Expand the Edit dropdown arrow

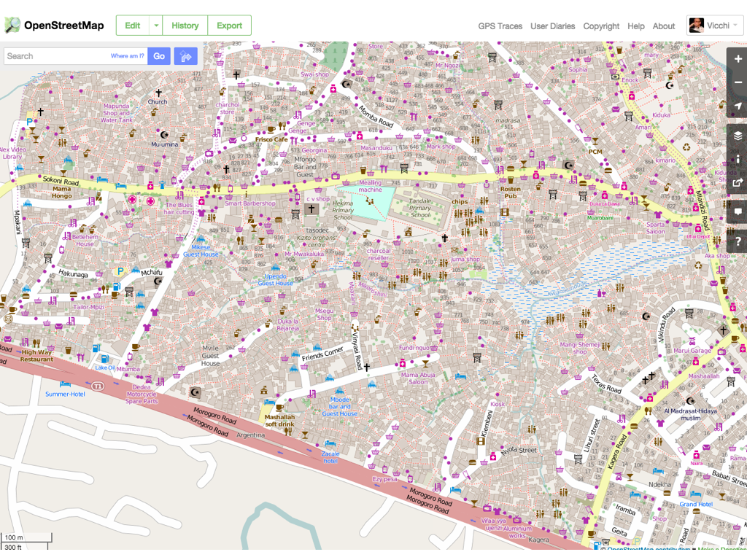tap(156, 26)
